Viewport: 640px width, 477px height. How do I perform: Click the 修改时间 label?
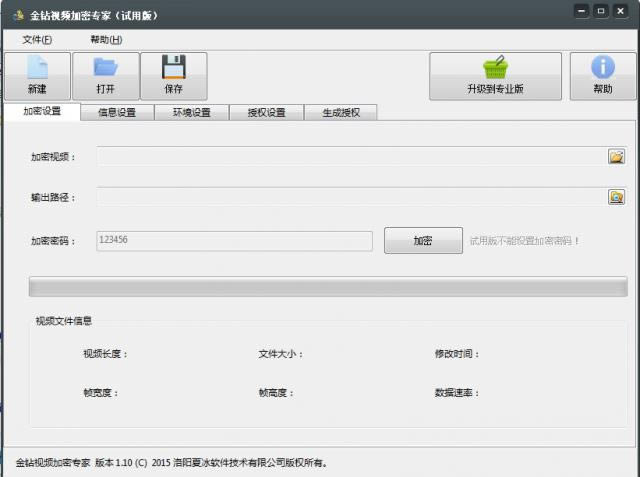coord(457,354)
